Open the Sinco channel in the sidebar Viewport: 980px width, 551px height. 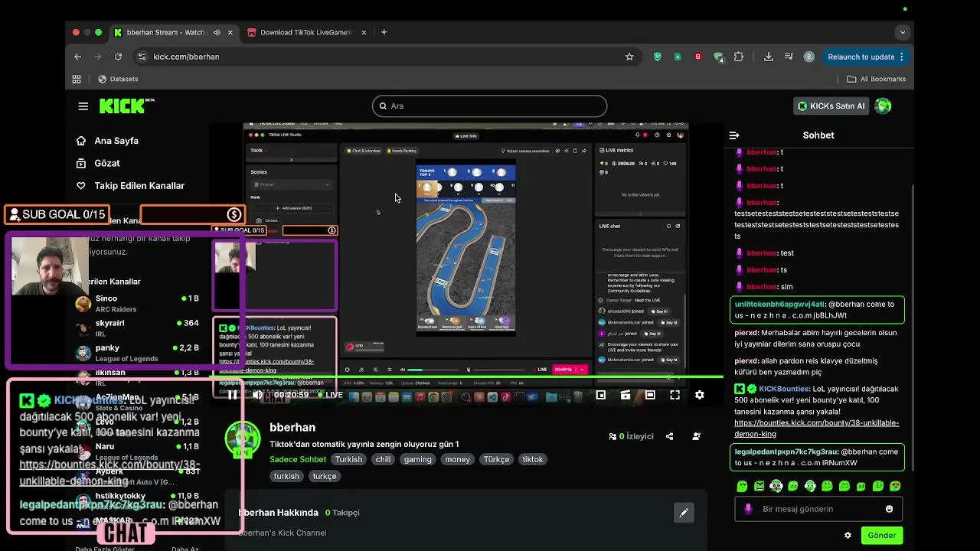tap(138, 303)
